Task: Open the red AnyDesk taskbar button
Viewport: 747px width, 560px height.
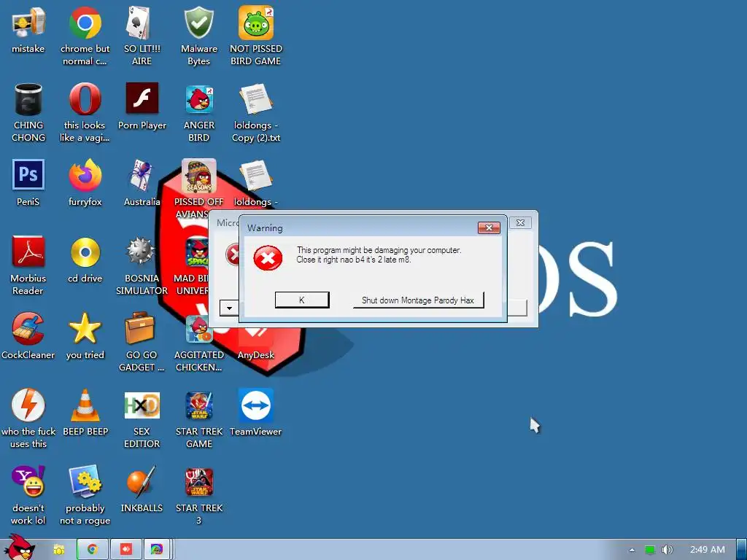Action: click(x=126, y=550)
